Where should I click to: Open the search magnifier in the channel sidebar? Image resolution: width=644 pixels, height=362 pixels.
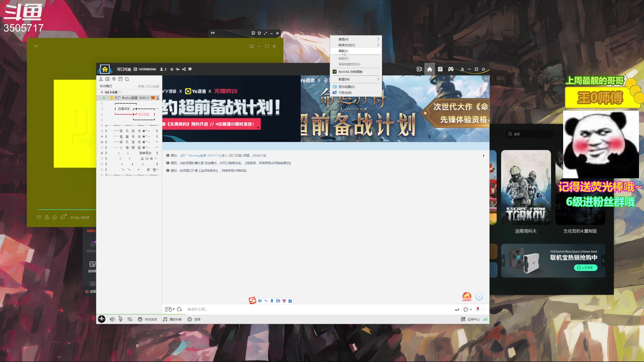click(x=127, y=79)
